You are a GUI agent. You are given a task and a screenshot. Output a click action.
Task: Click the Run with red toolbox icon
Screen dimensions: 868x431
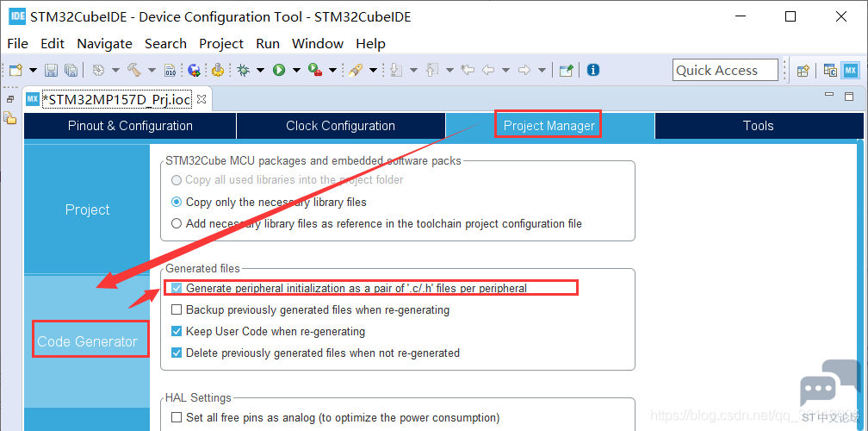pyautogui.click(x=315, y=70)
